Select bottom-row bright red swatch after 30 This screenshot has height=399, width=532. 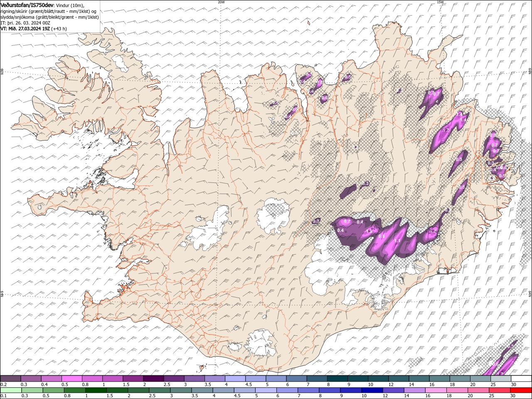[x=520, y=390]
